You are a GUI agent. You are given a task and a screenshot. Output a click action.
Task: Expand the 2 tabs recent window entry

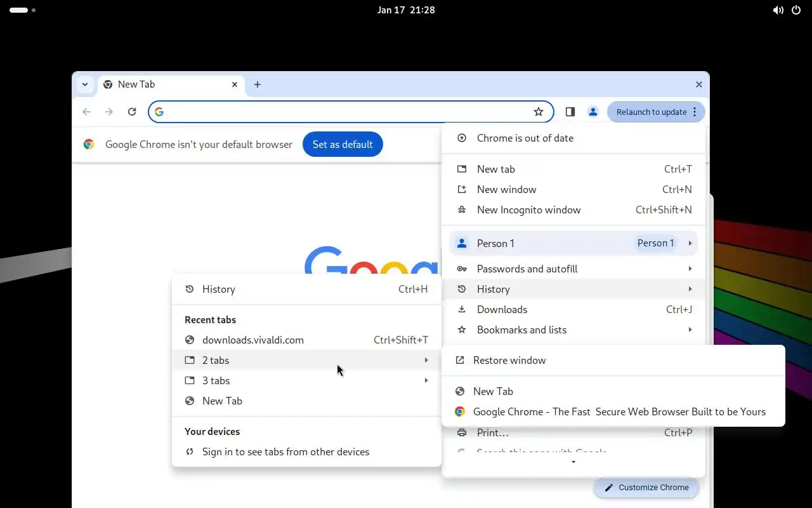pos(306,360)
